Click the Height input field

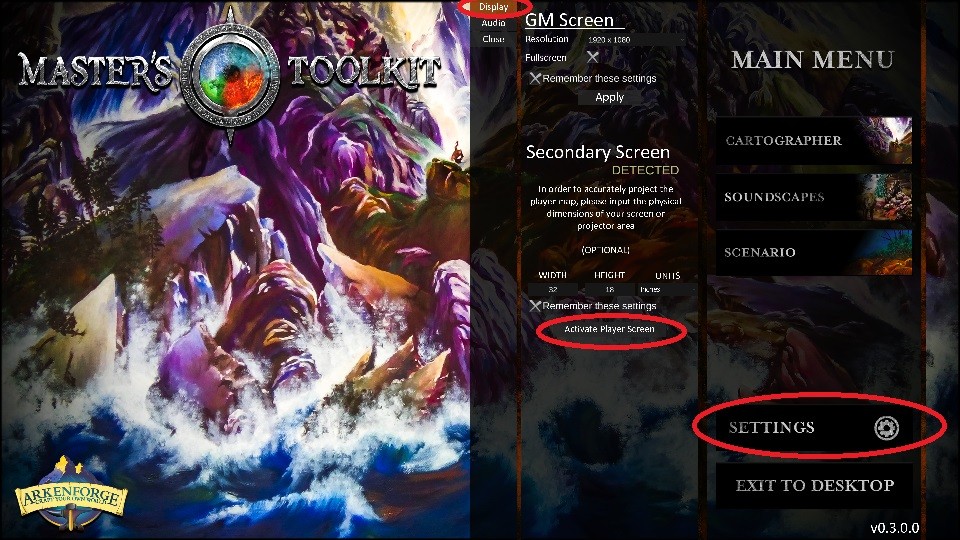pos(610,289)
